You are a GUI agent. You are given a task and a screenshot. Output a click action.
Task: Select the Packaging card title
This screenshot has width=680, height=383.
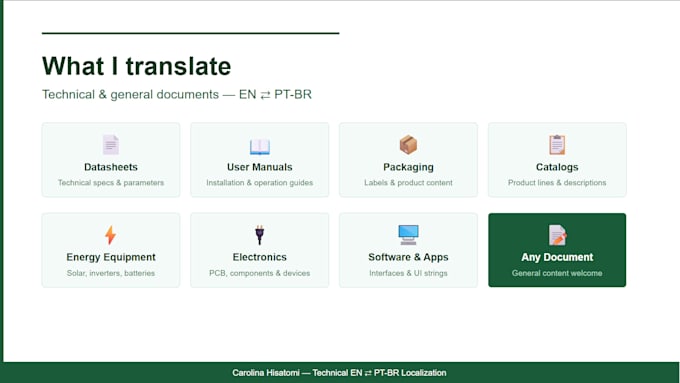[x=408, y=167]
